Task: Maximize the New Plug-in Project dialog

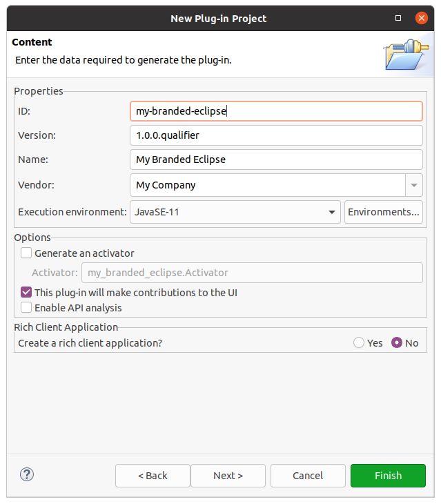Action: (x=398, y=18)
